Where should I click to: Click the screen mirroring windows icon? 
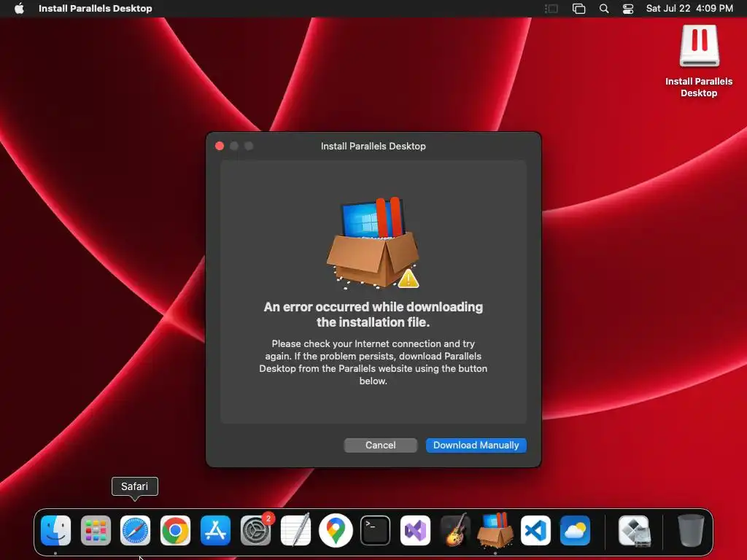(578, 9)
